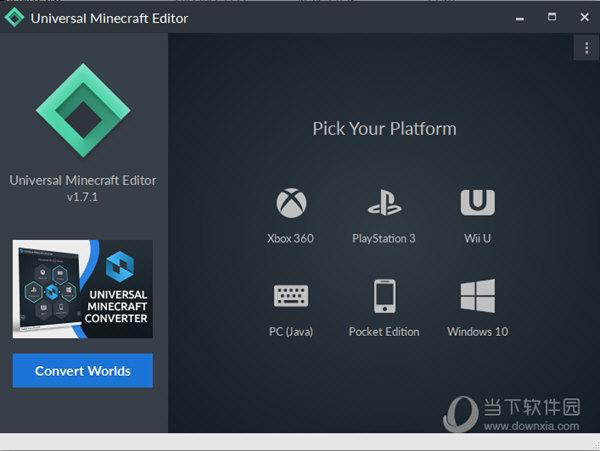Maximize the Universal Minecraft Editor window
Screen dimensions: 600x451
(x=552, y=17)
